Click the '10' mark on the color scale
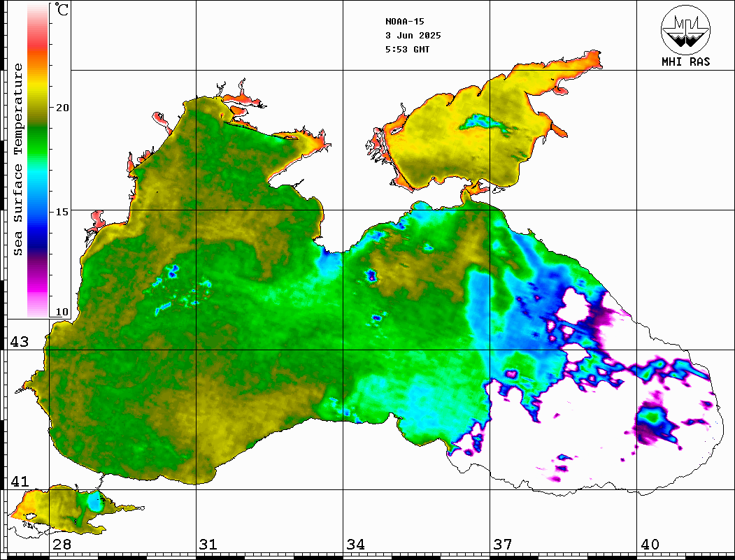 [x=62, y=312]
